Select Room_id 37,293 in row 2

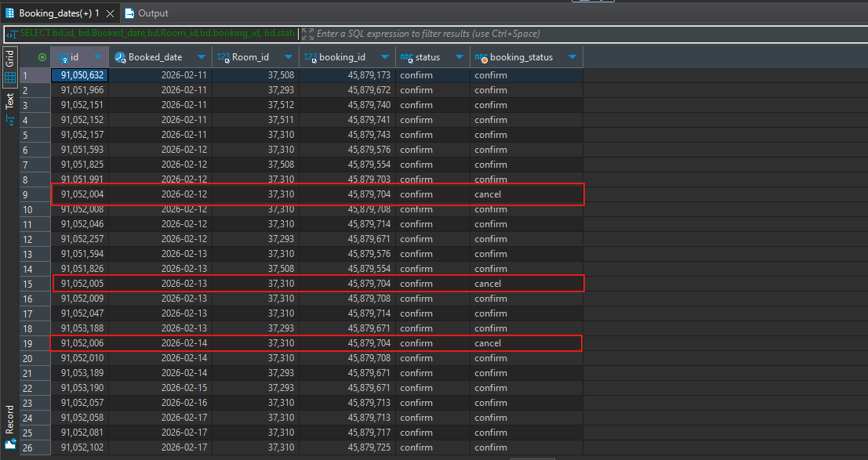[x=256, y=89]
